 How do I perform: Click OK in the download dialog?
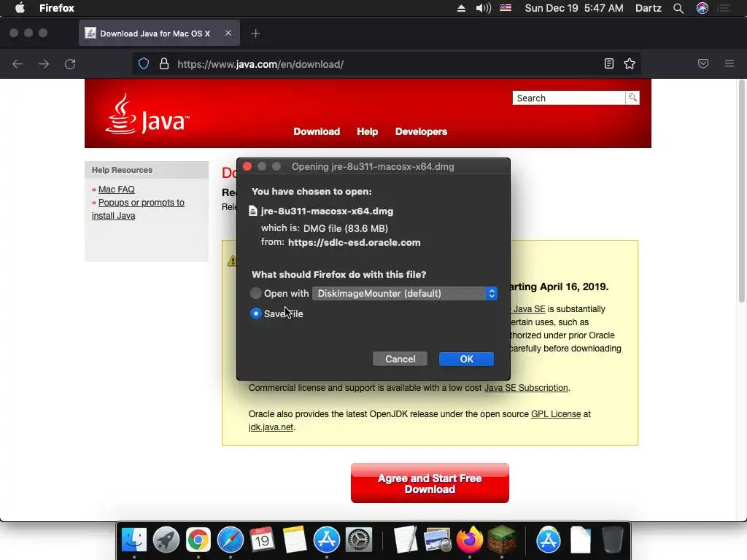(x=466, y=359)
